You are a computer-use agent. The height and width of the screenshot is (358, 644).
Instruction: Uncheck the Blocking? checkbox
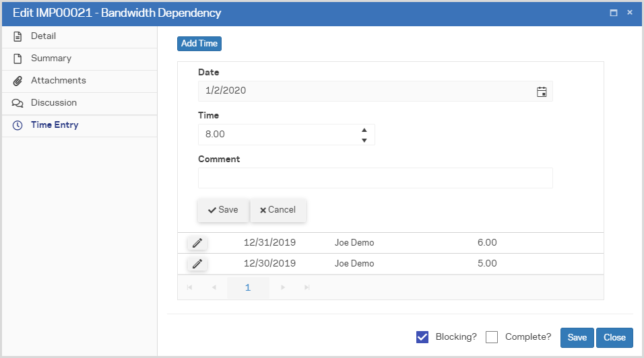coord(422,337)
